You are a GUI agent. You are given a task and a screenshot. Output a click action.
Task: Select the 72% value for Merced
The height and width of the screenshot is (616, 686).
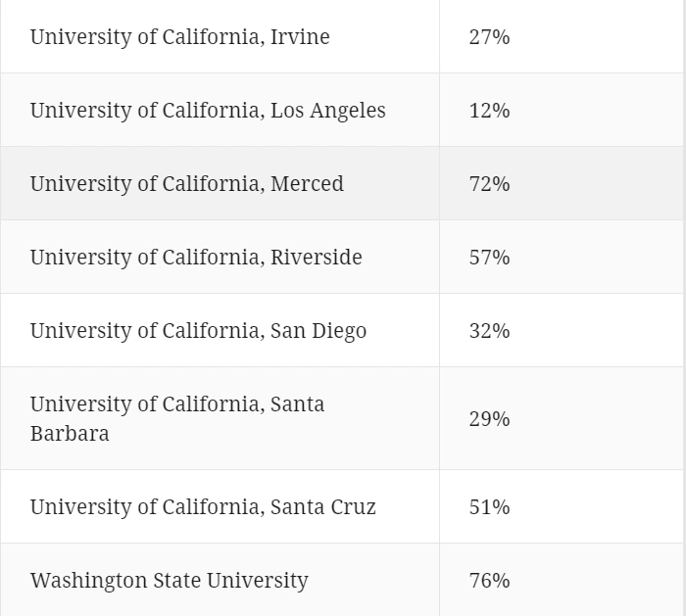coord(489,184)
